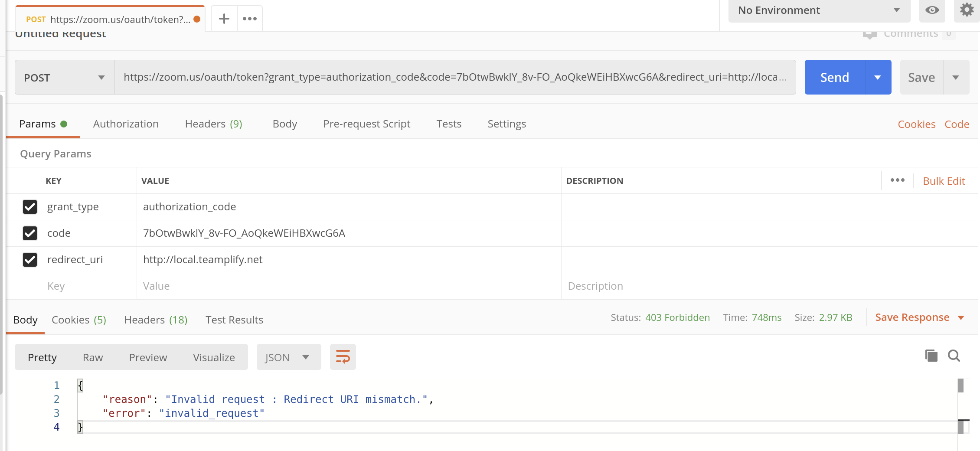Open environment settings gear icon
Screen dimensions: 980x451
[967, 10]
